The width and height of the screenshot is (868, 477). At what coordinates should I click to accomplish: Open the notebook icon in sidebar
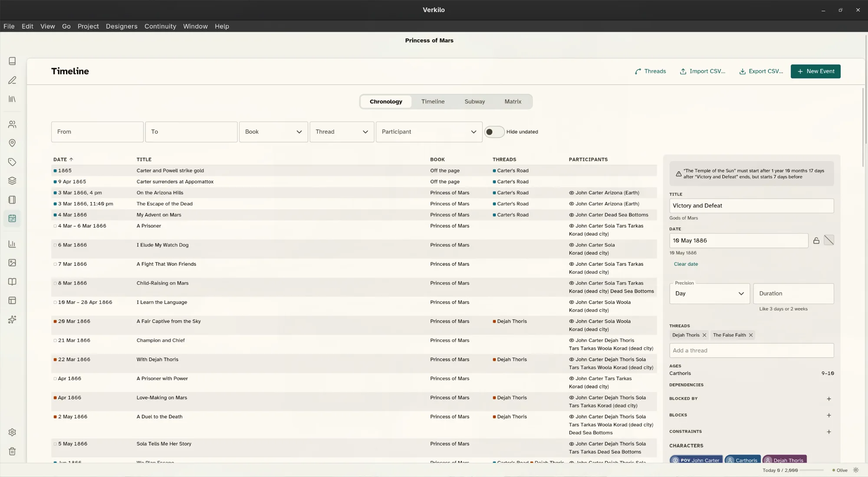12,200
